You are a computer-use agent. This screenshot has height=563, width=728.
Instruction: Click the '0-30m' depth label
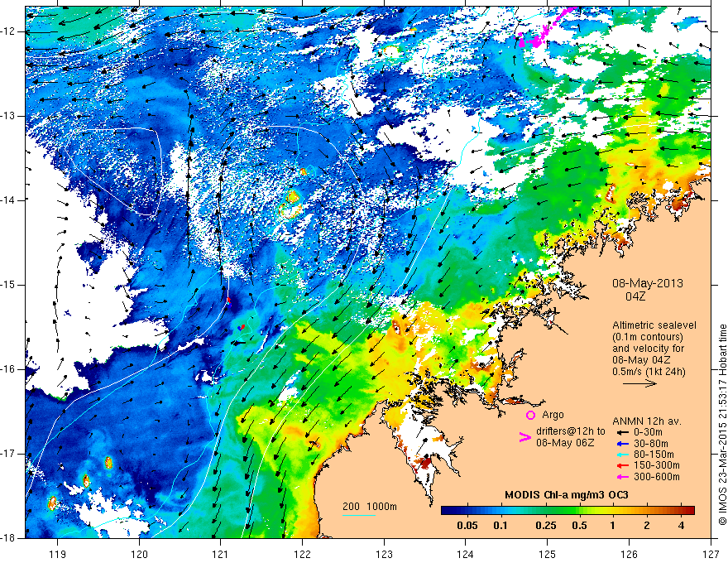click(648, 432)
